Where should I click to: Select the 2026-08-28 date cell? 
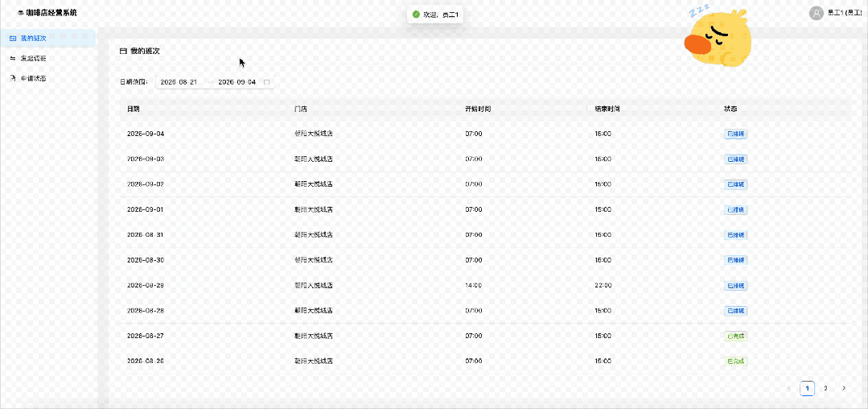[x=146, y=310]
